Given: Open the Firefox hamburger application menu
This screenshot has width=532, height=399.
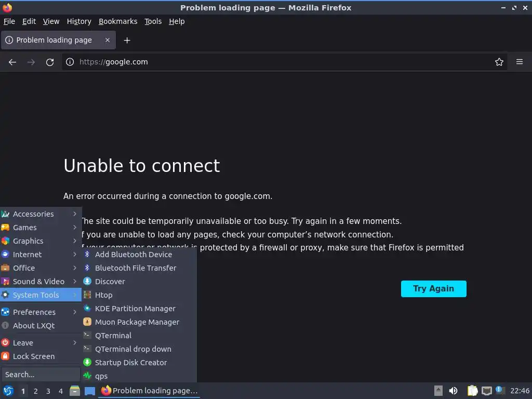Looking at the screenshot, I should (520, 62).
